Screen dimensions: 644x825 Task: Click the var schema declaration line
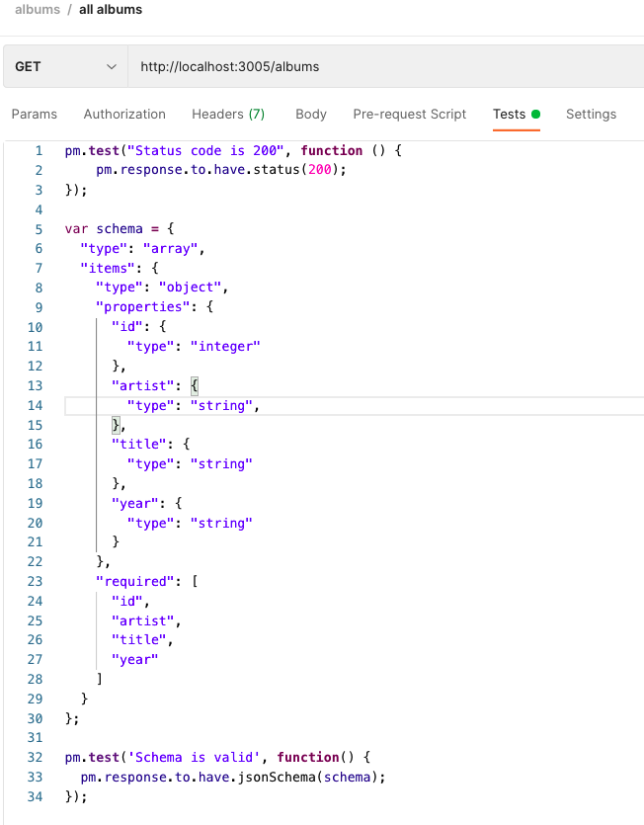point(120,229)
